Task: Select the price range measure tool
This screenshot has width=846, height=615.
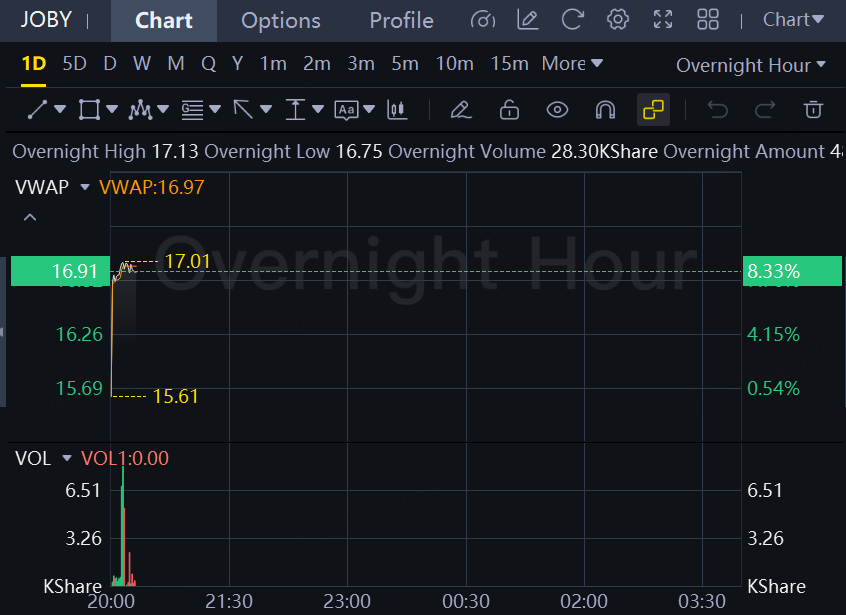Action: click(x=295, y=110)
